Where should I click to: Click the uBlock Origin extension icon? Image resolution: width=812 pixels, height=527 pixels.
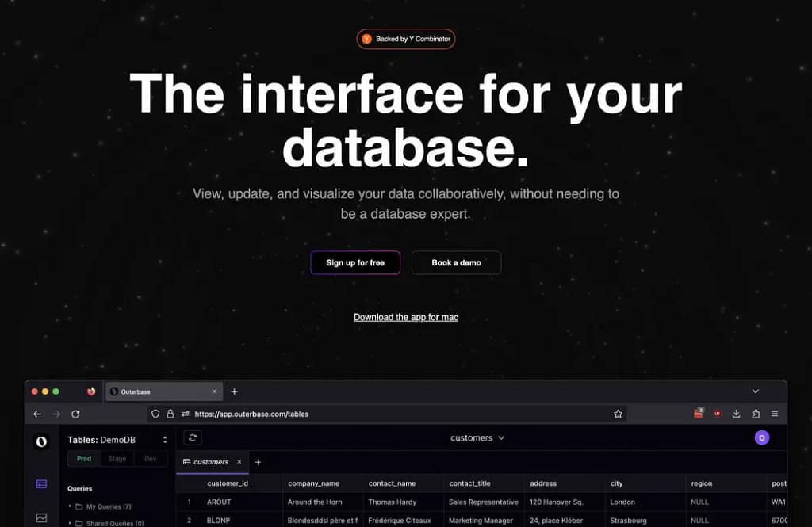coord(717,414)
